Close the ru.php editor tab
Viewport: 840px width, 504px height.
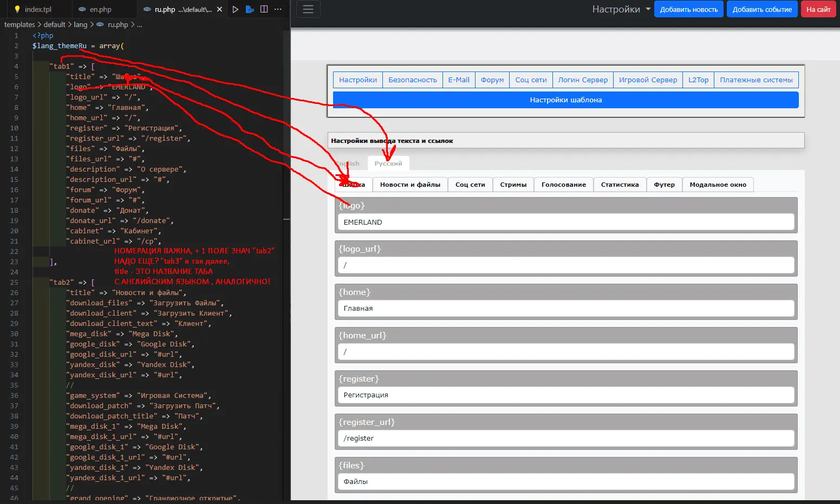click(x=219, y=9)
